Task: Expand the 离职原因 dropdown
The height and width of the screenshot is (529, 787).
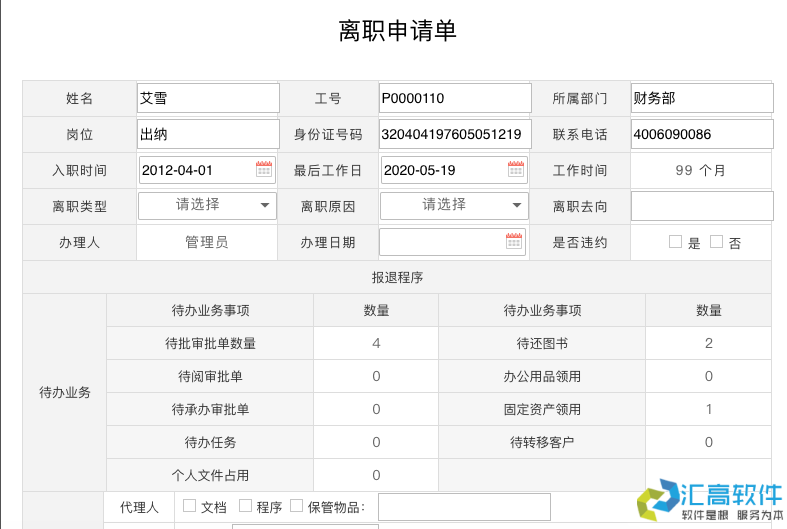Action: (454, 205)
